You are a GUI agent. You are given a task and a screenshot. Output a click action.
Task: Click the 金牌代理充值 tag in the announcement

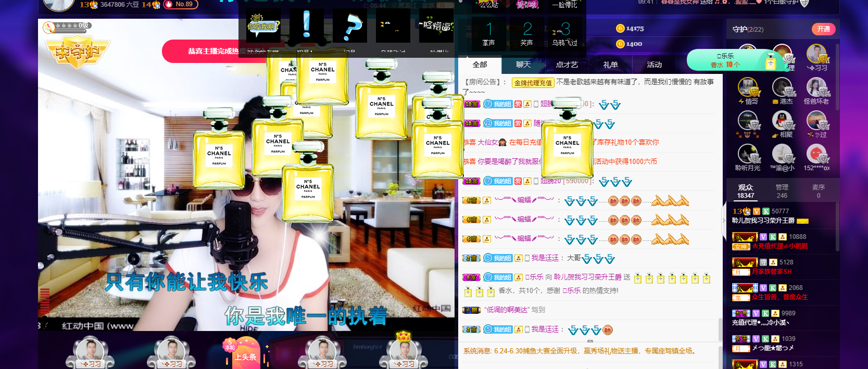click(x=533, y=83)
